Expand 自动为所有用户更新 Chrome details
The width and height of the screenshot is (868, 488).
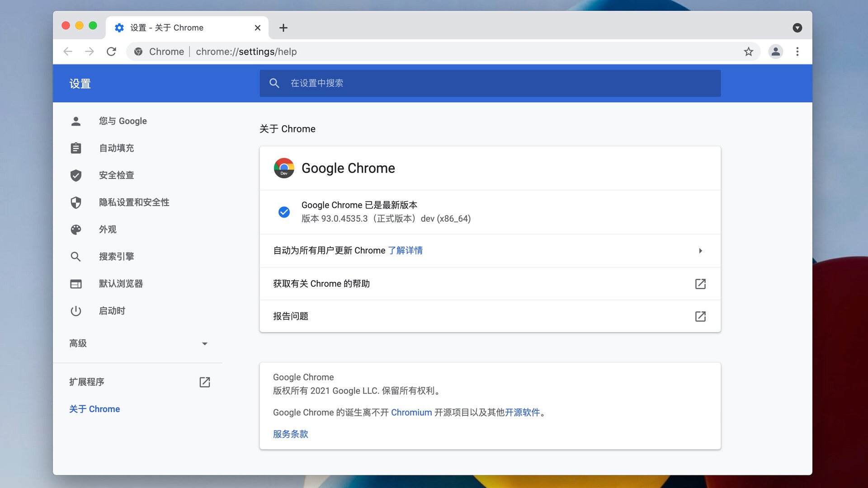701,251
